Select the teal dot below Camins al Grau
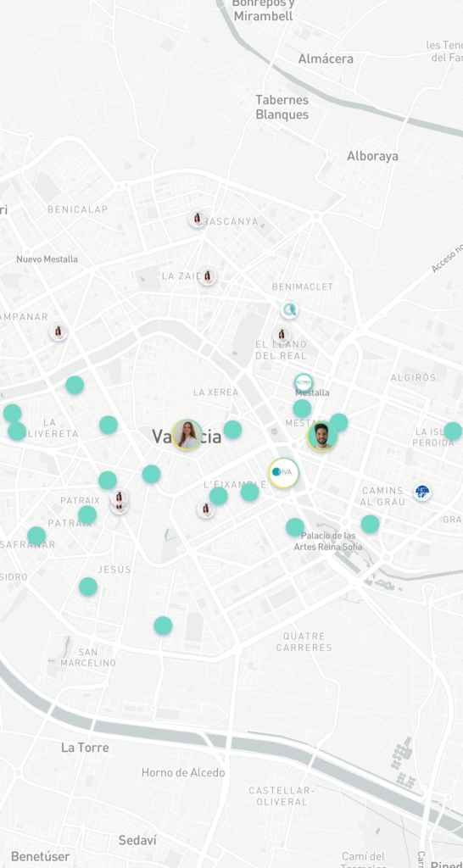This screenshot has height=868, width=463. click(370, 524)
